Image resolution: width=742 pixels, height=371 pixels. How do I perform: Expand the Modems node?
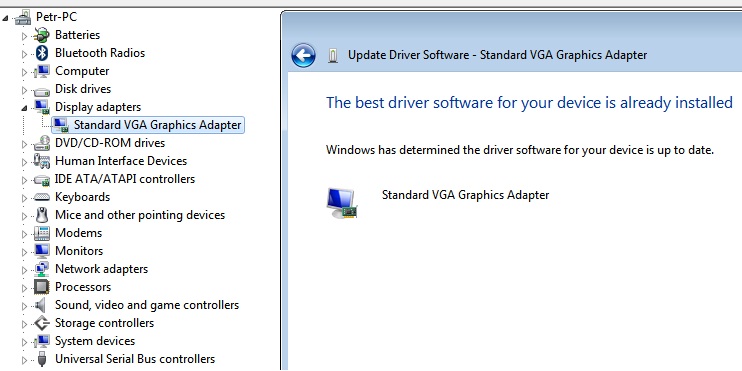25,234
